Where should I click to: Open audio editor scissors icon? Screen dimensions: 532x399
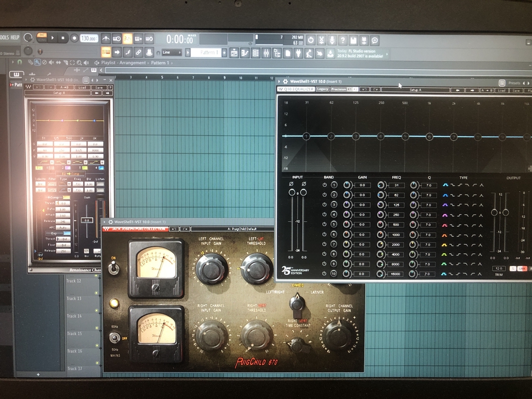click(321, 40)
